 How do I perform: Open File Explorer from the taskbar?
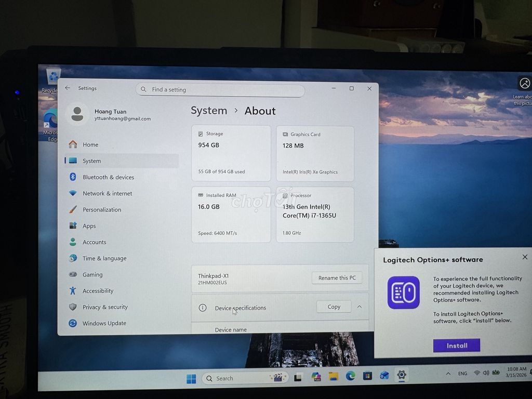point(334,376)
